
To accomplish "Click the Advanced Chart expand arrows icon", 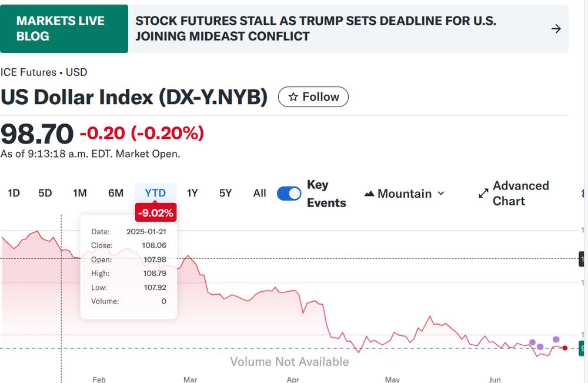I will tap(483, 194).
